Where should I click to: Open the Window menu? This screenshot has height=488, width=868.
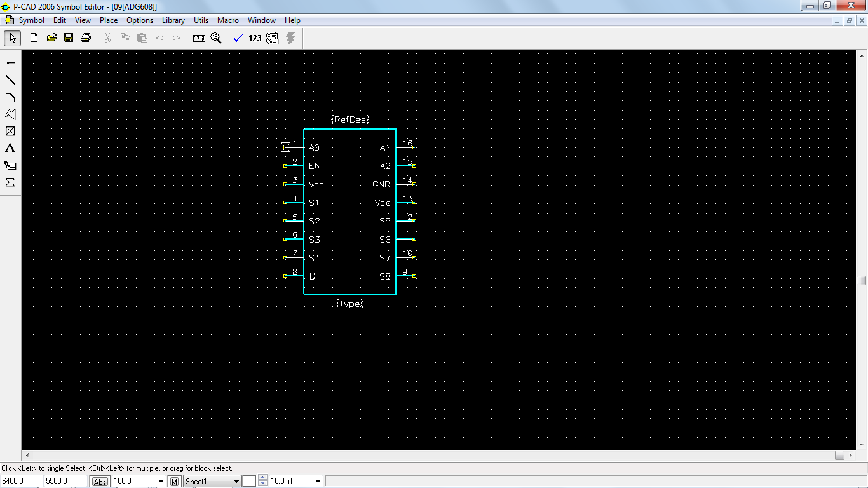(262, 20)
